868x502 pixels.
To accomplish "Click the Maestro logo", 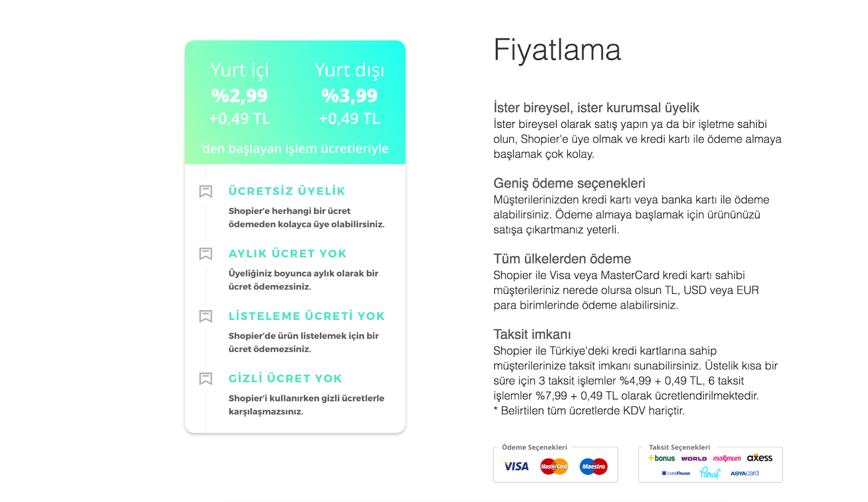I will coord(593,466).
